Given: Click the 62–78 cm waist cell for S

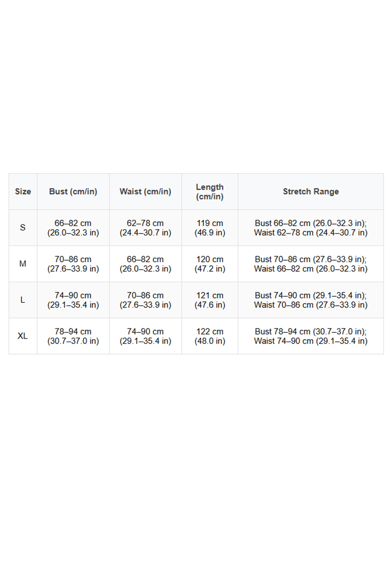Looking at the screenshot, I should [x=145, y=228].
